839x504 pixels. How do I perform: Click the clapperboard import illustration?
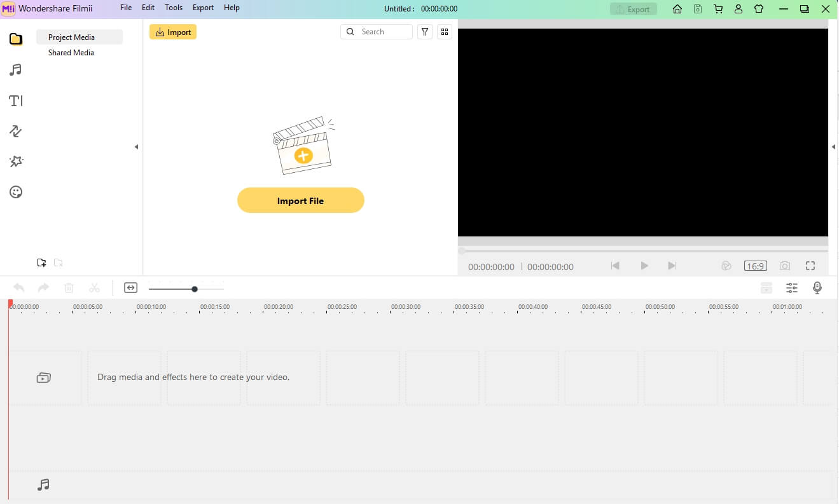[303, 145]
